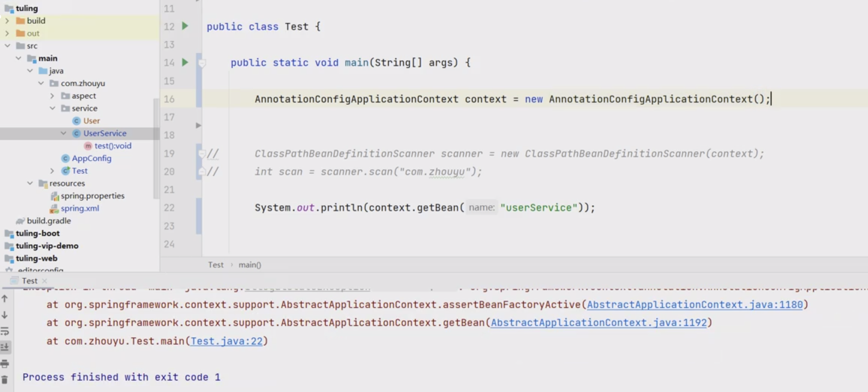Open the build.gradle file
Screen dimensions: 868x392
pyautogui.click(x=48, y=221)
